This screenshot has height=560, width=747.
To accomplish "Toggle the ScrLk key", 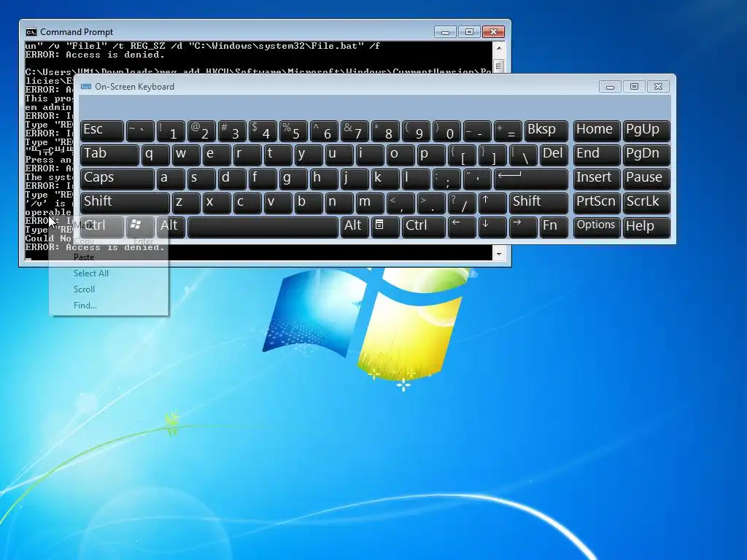I will click(646, 203).
